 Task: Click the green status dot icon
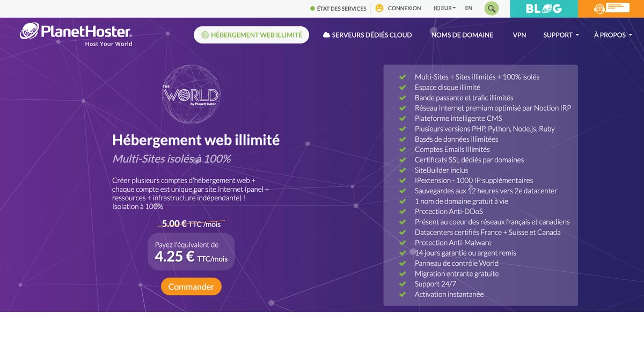(312, 9)
